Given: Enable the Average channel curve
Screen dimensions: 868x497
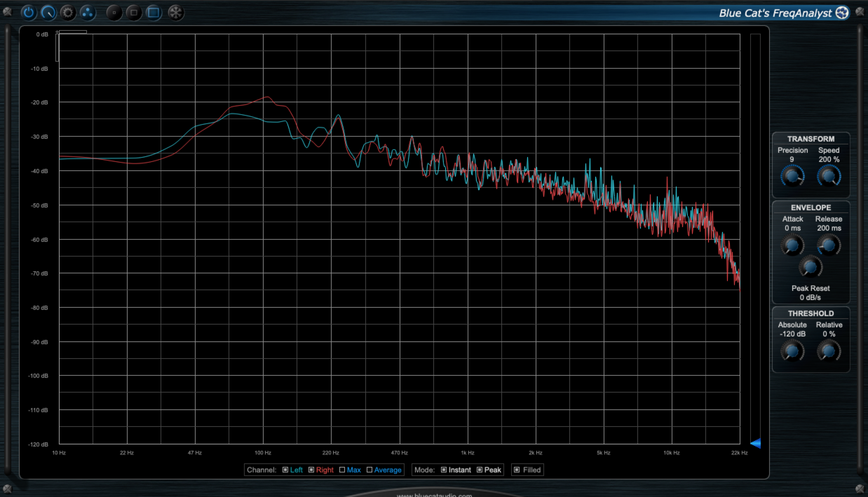Looking at the screenshot, I should 369,470.
